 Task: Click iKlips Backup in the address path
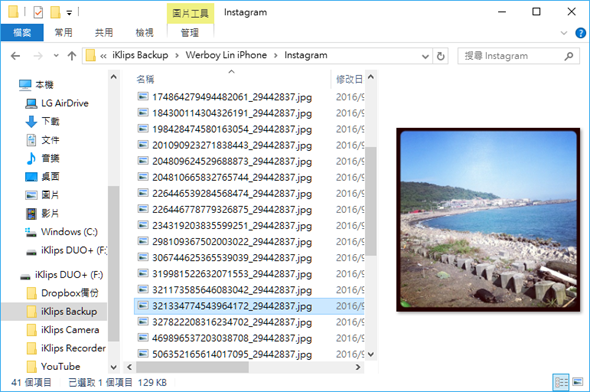pos(140,55)
